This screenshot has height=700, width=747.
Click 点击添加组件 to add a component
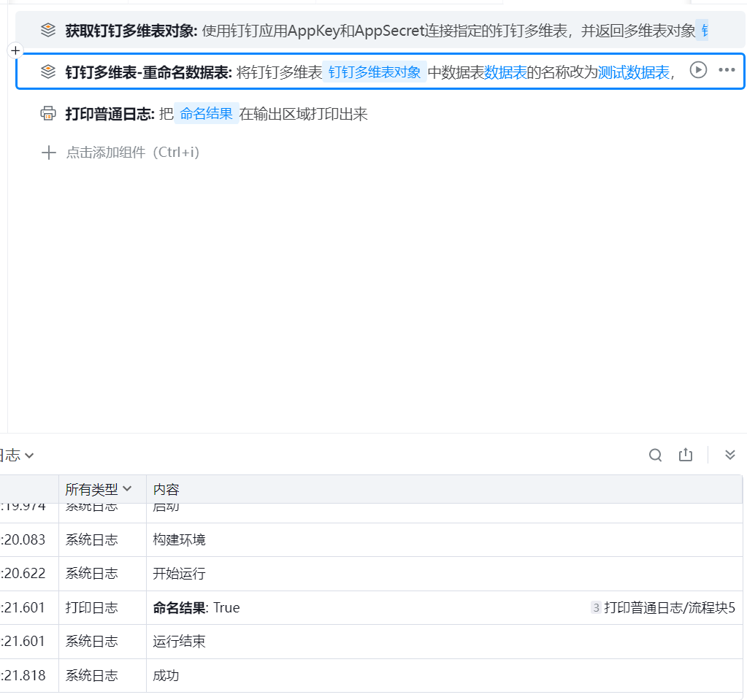132,153
